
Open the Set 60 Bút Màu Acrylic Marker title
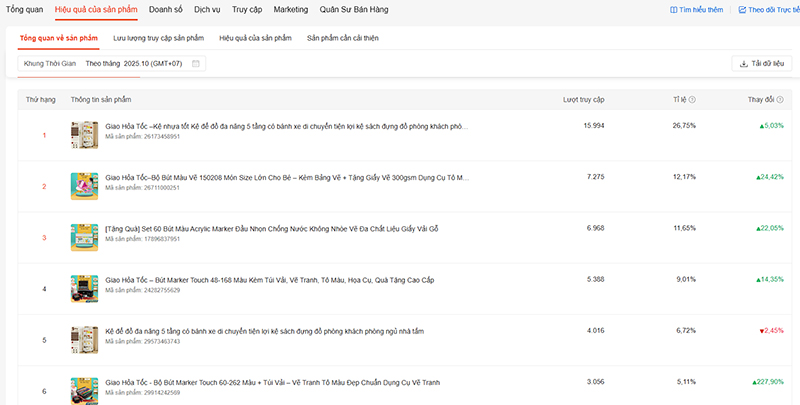[x=271, y=229]
